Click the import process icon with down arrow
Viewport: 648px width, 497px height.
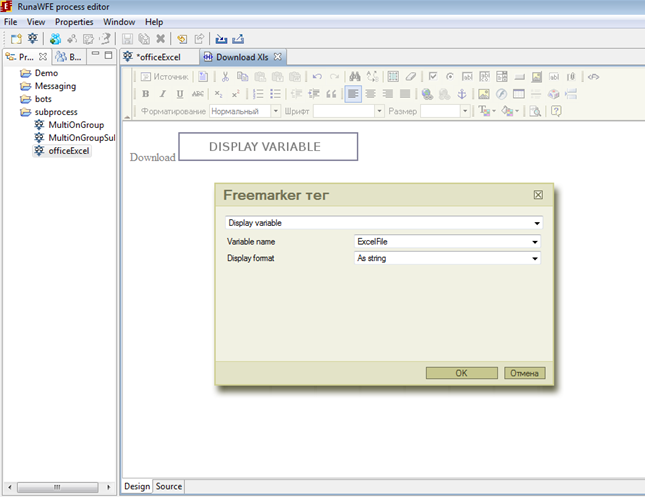coord(221,39)
